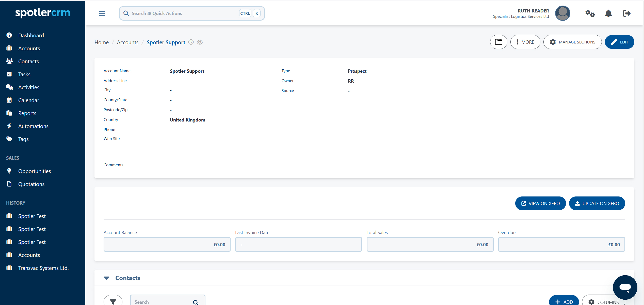
Task: Open Quotations under Sales
Action: (31, 184)
